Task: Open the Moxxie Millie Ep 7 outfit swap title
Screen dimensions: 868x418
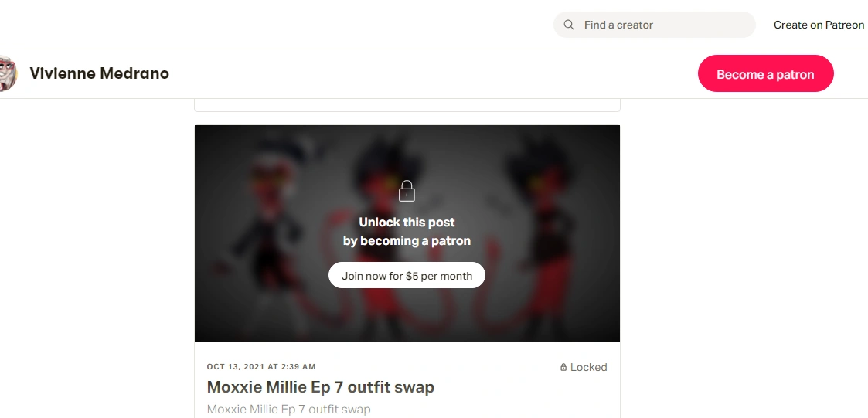Action: tap(321, 386)
